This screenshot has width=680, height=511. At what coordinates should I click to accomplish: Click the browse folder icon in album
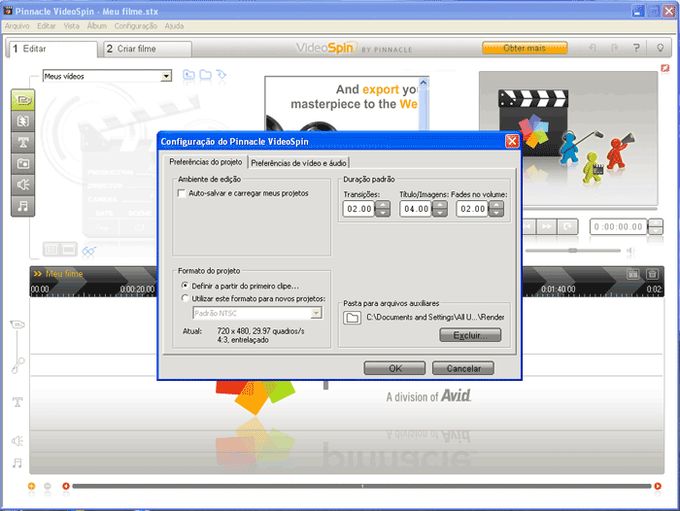206,75
